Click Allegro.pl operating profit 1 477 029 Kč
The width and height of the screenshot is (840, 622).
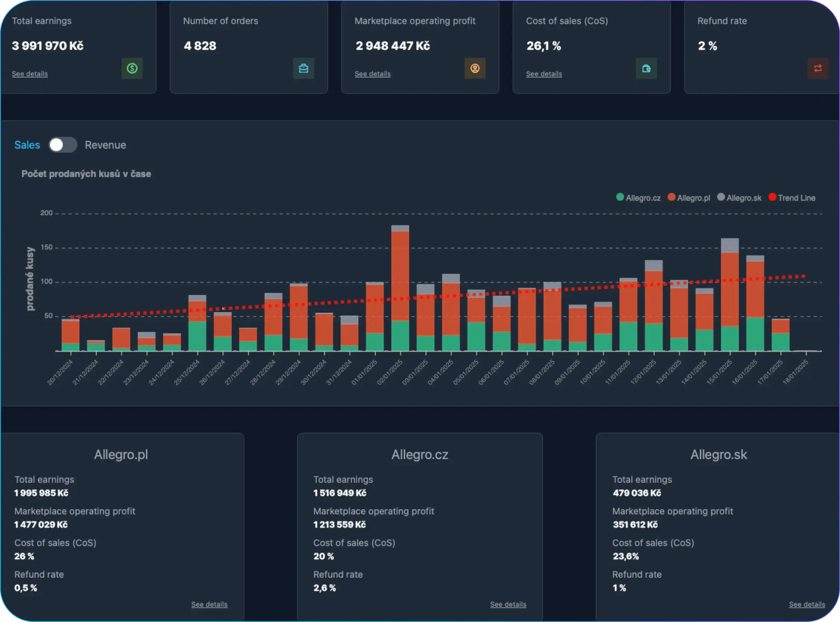click(41, 525)
